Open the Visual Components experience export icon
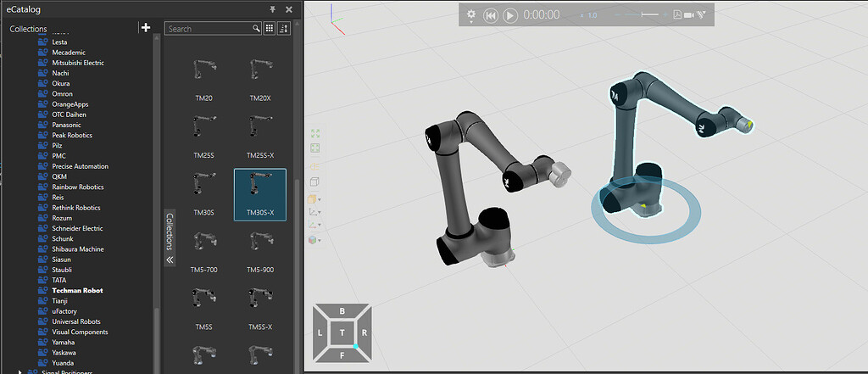The image size is (868, 374). pyautogui.click(x=702, y=15)
